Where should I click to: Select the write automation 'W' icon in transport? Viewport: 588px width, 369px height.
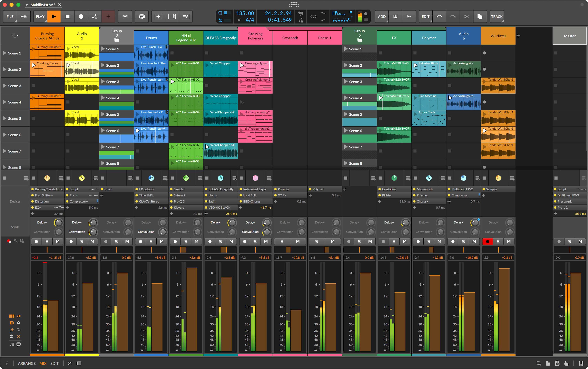coord(95,16)
